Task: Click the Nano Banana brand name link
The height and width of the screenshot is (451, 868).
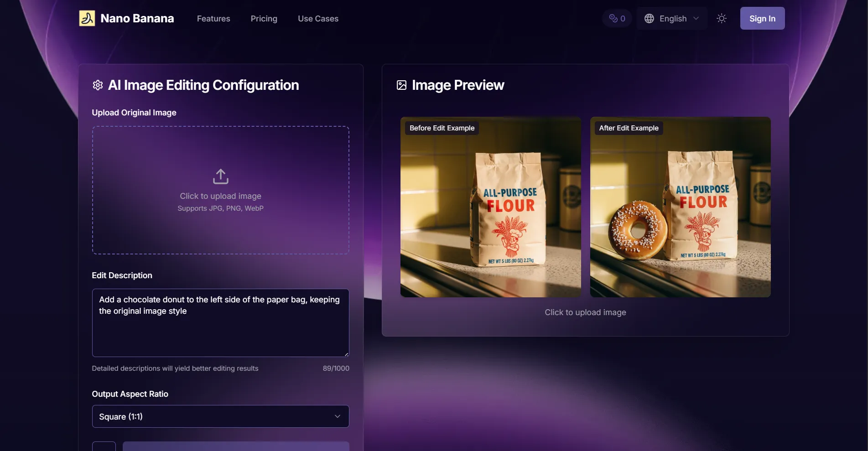Action: click(137, 18)
